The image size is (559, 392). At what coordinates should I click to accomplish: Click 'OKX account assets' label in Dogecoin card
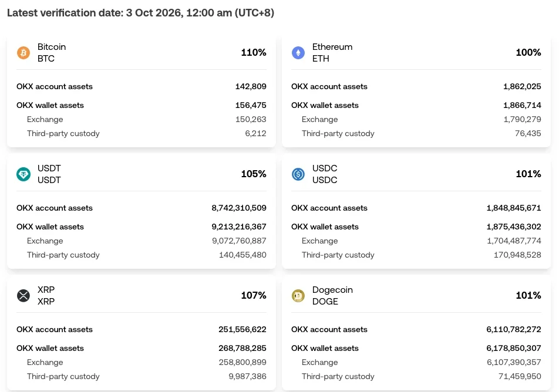pos(329,330)
